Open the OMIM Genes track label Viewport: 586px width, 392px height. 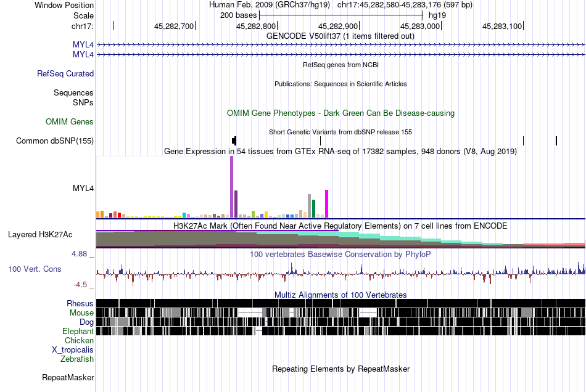tap(70, 121)
